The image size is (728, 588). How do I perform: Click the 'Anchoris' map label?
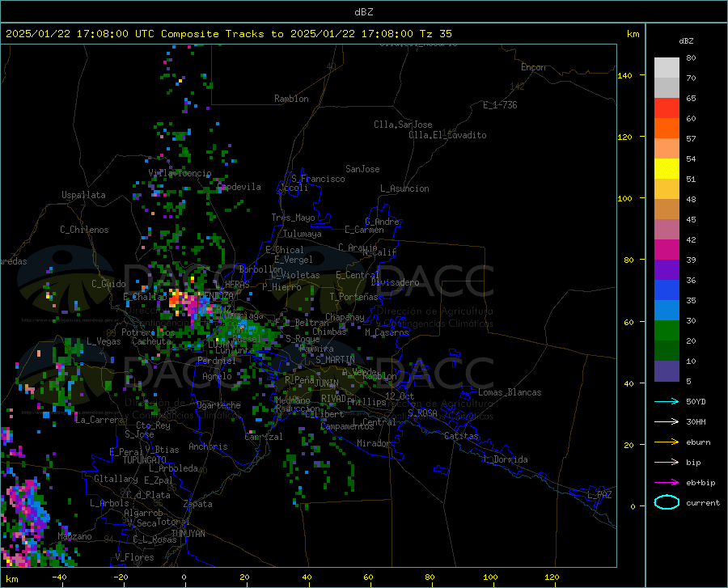pyautogui.click(x=208, y=447)
